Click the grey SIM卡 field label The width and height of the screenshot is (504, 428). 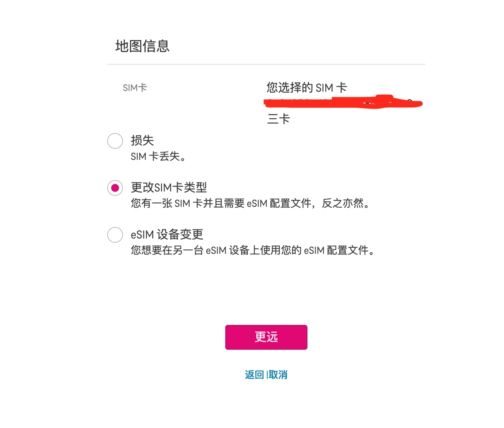coord(135,88)
